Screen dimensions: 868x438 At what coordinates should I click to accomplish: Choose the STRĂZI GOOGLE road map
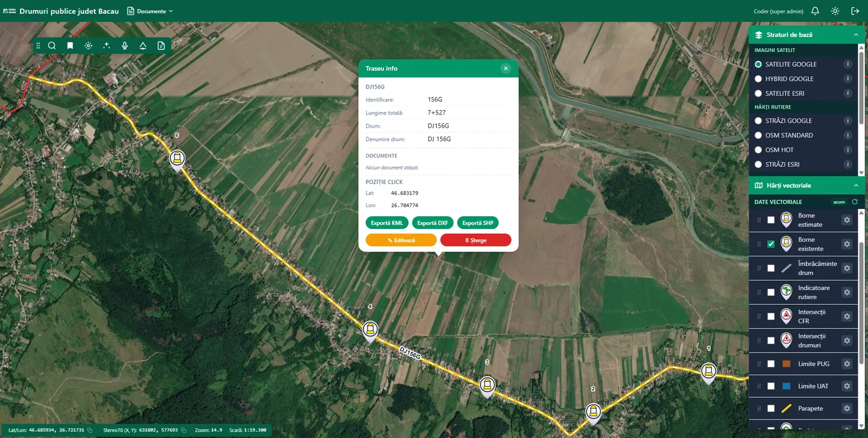[758, 121]
